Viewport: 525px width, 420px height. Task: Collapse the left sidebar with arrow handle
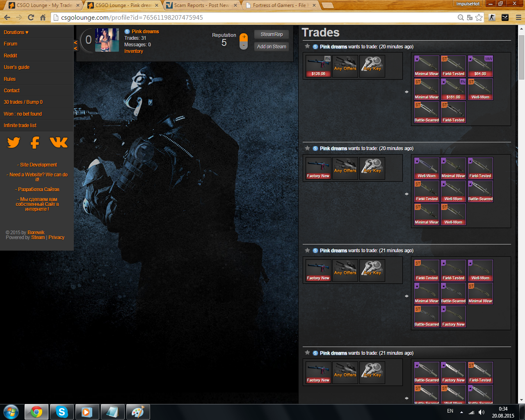[75, 45]
